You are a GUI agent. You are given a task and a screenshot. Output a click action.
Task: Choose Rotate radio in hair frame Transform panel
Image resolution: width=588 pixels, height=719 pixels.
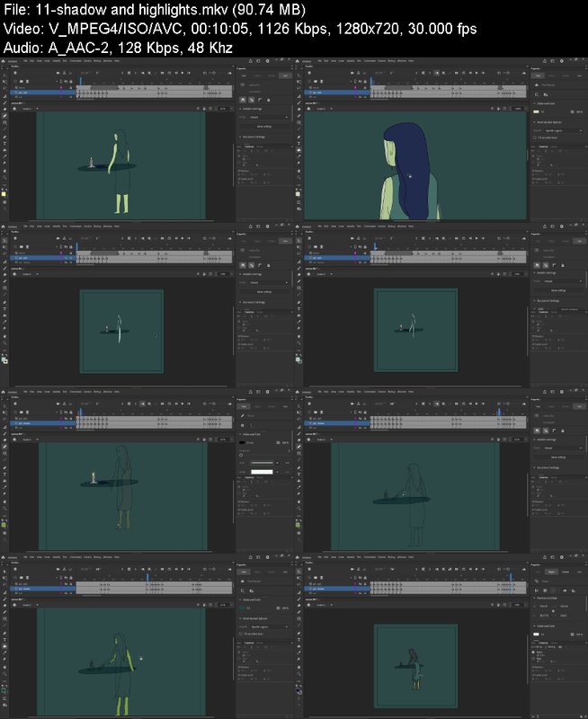point(533,155)
